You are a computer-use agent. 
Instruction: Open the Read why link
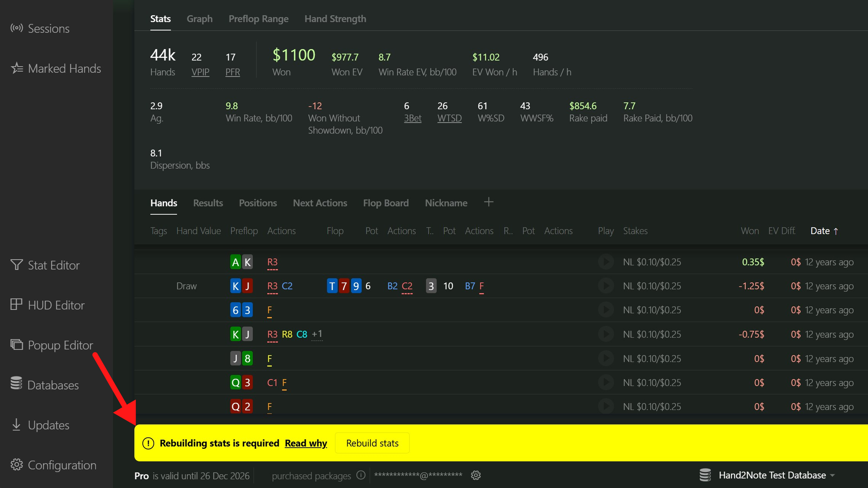coord(306,443)
